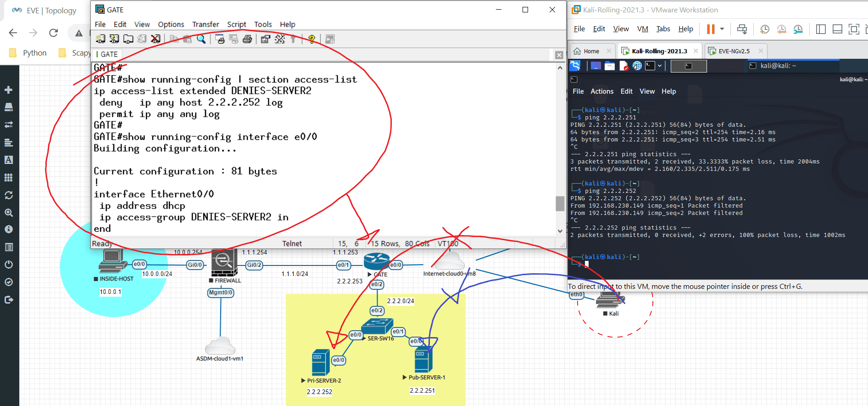Expand the power options dropdown arrow

[x=722, y=29]
